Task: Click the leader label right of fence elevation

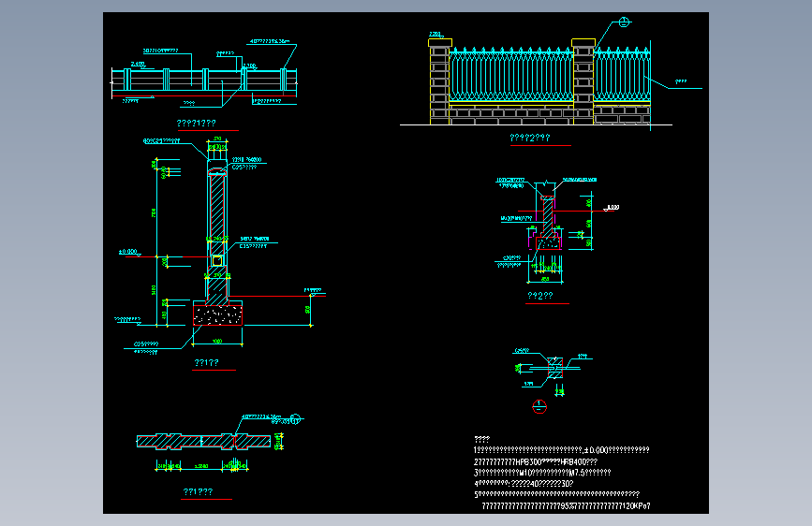Action: click(681, 81)
